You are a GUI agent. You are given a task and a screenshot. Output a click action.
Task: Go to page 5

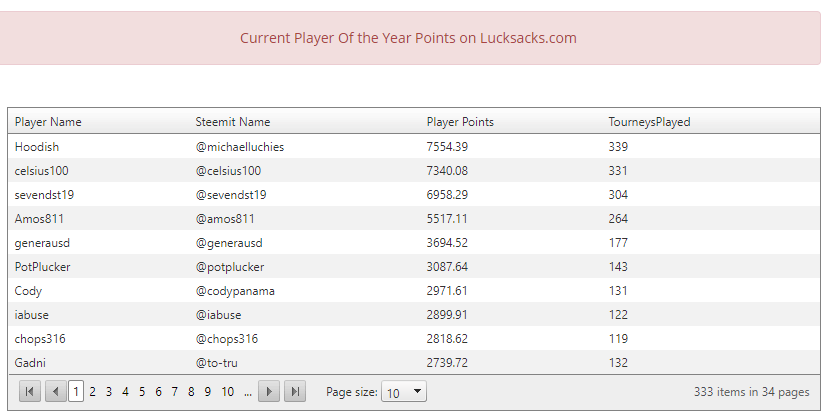tap(142, 392)
